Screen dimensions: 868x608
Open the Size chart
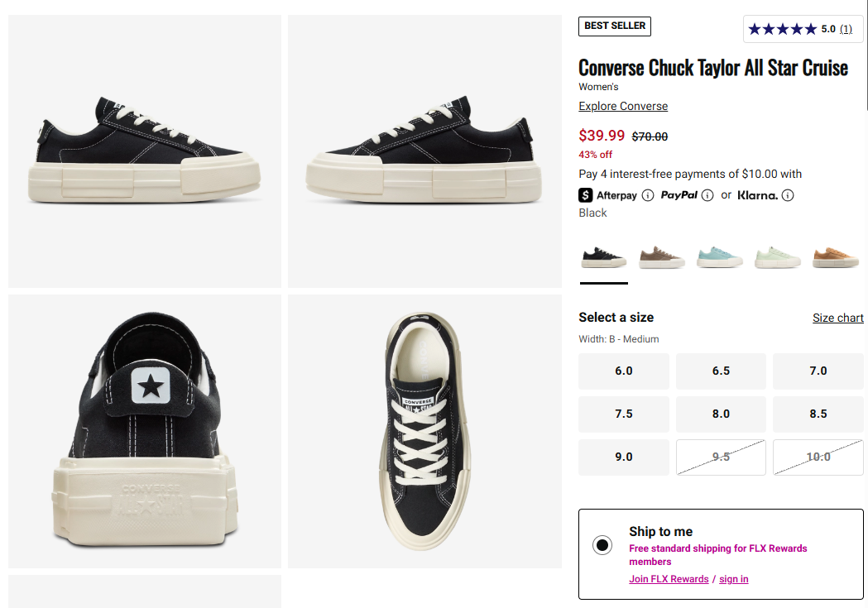click(x=837, y=318)
